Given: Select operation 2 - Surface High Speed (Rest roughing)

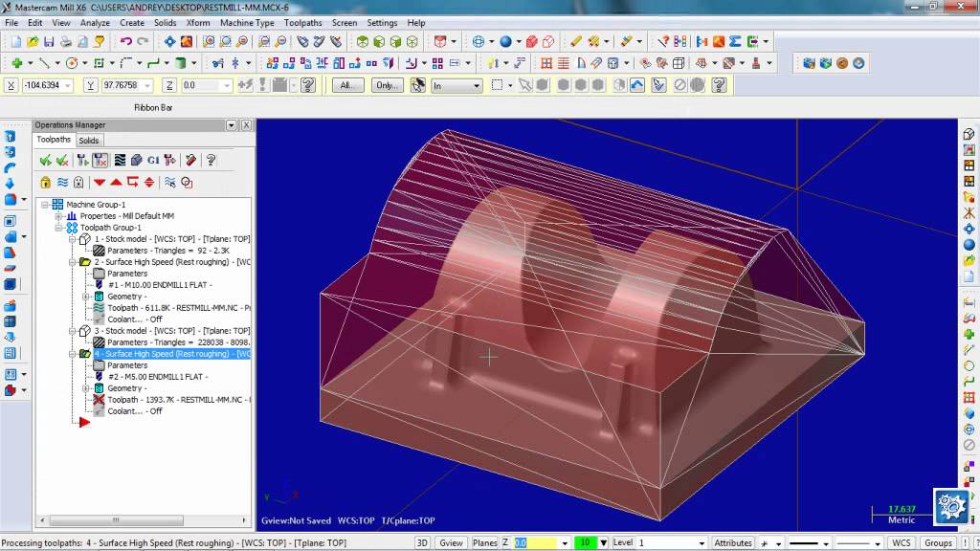Looking at the screenshot, I should pos(172,262).
